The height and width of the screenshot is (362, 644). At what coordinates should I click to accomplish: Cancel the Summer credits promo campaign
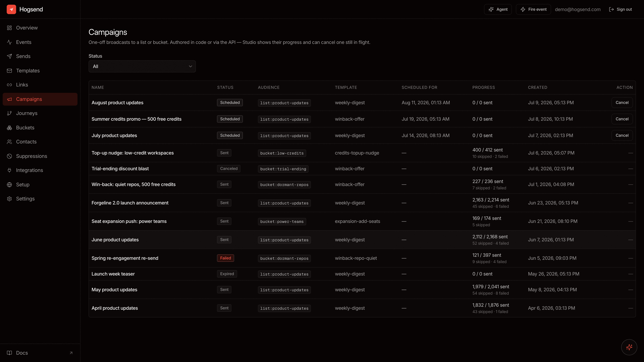[x=622, y=119]
